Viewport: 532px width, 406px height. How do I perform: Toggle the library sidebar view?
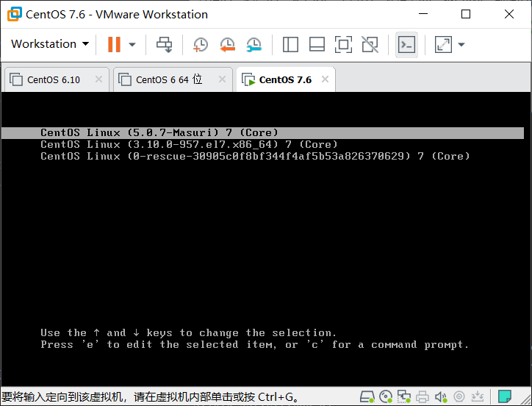[x=290, y=45]
